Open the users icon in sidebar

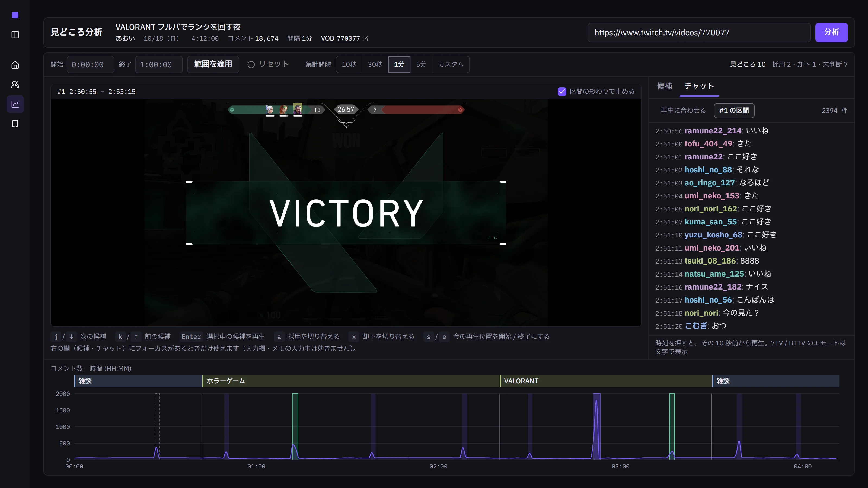pos(15,84)
